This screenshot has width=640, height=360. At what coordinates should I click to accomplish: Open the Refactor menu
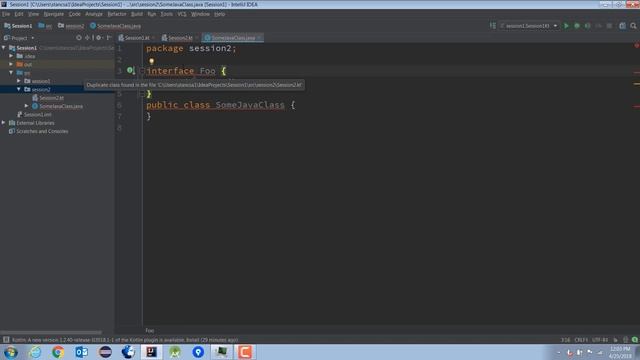pyautogui.click(x=117, y=14)
